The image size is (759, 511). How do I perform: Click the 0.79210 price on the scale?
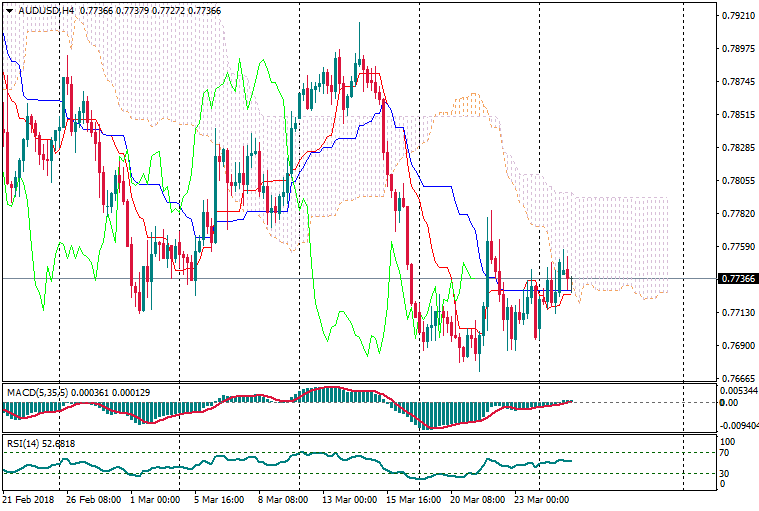pyautogui.click(x=736, y=16)
